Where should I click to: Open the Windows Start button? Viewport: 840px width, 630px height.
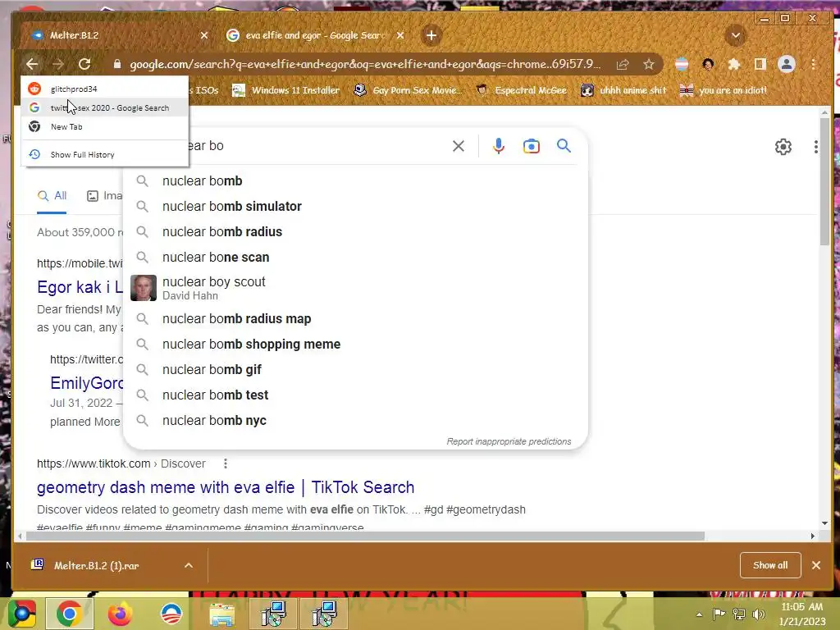tap(21, 614)
